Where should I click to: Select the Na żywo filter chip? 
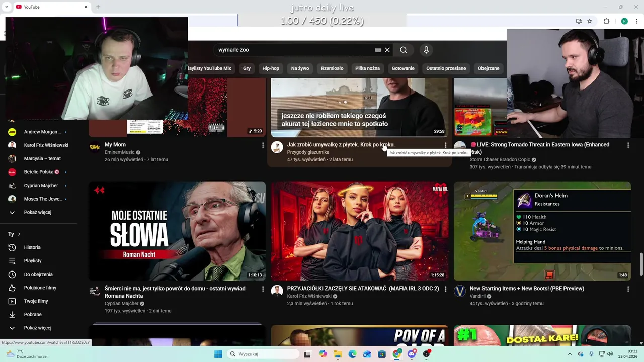tap(300, 68)
